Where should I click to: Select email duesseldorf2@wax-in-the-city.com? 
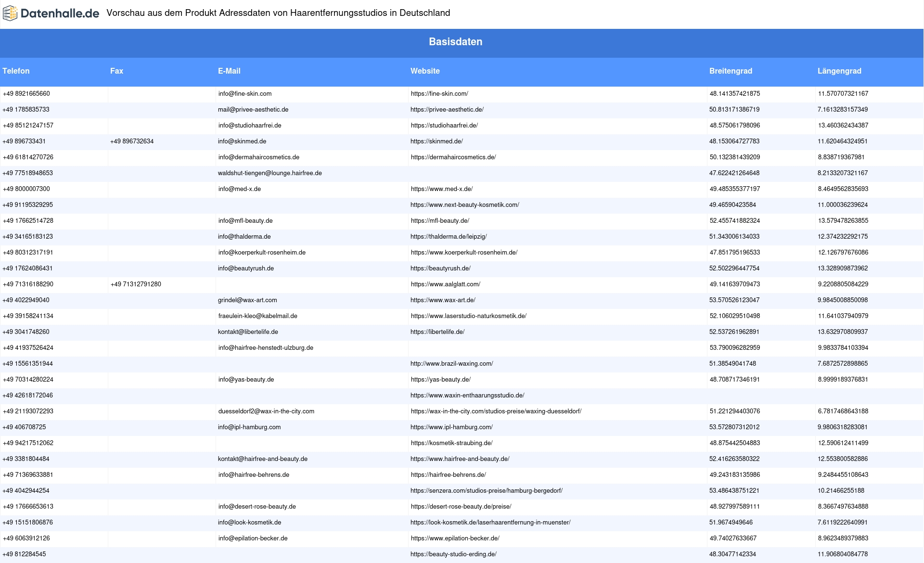pos(266,411)
